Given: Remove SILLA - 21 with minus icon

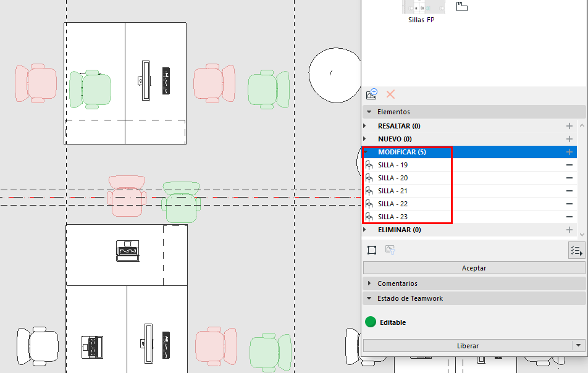Looking at the screenshot, I should coord(569,191).
